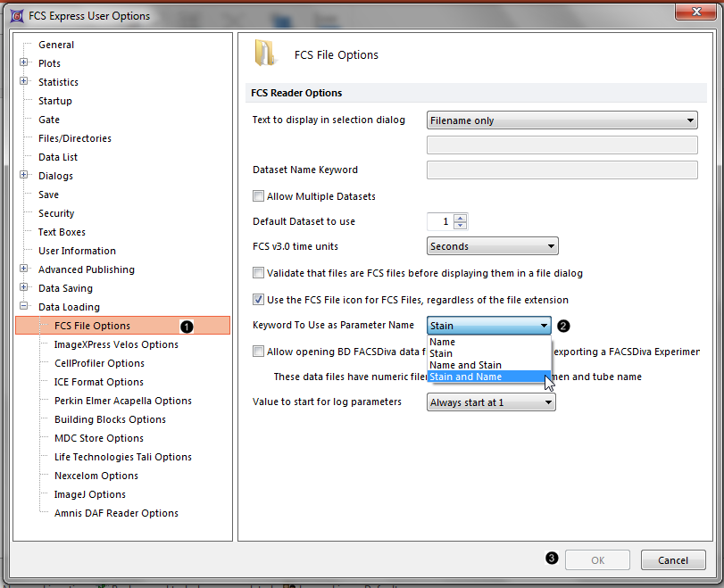Open Value to start for log parameters dropdown
Image resolution: width=724 pixels, height=588 pixels.
click(491, 402)
